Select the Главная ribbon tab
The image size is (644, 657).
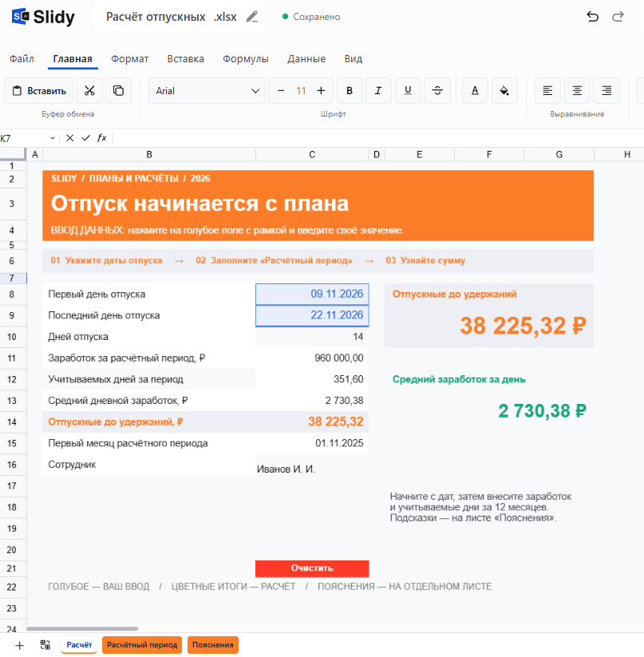click(x=73, y=58)
